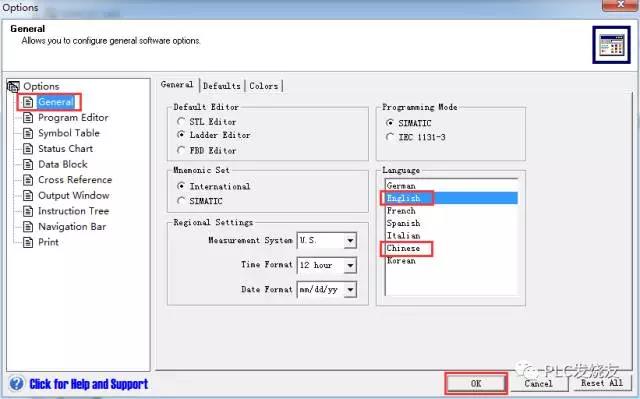Select French in the Language list
640x399 pixels.
(x=451, y=211)
